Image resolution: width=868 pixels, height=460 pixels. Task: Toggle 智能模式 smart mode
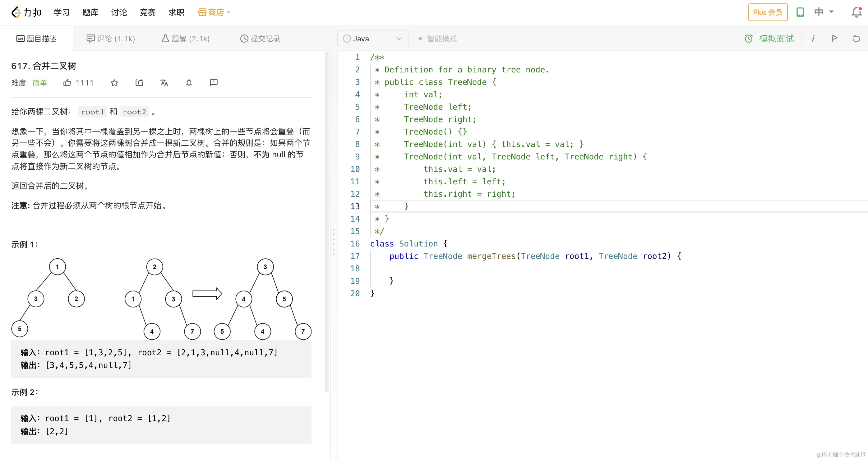pyautogui.click(x=438, y=39)
